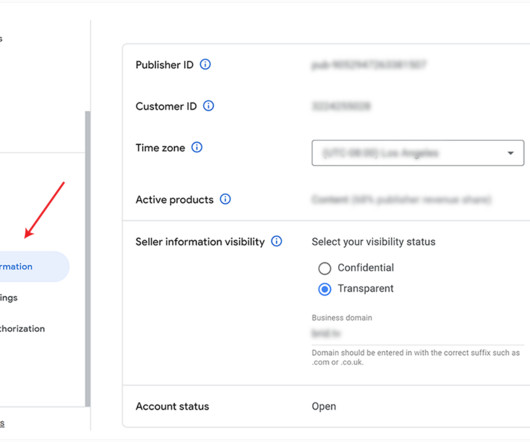This screenshot has width=530, height=442.
Task: Click the Customer ID info icon
Action: point(208,106)
